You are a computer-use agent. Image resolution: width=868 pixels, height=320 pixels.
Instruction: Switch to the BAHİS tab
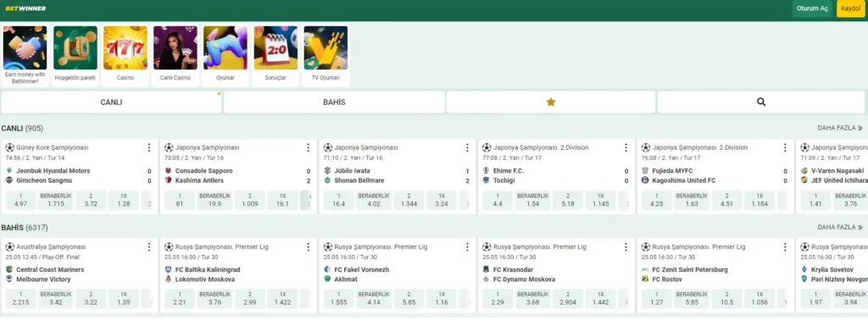pos(334,102)
